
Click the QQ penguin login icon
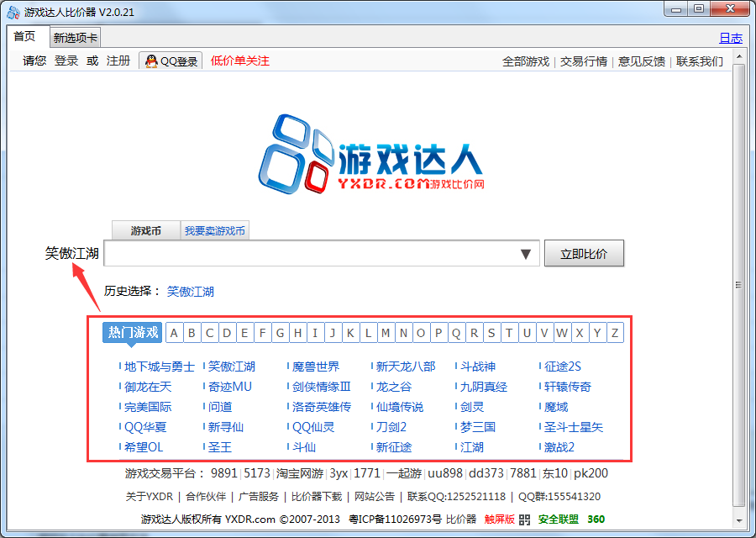tap(151, 61)
